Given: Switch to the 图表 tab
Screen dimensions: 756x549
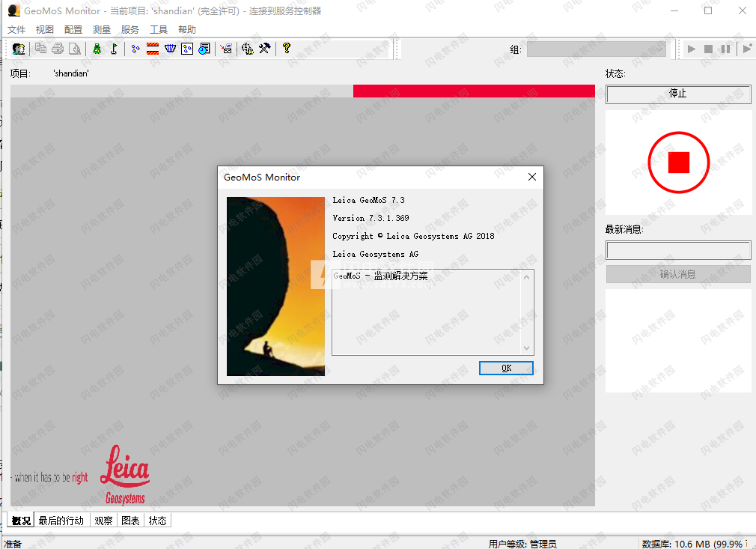Looking at the screenshot, I should click(130, 521).
